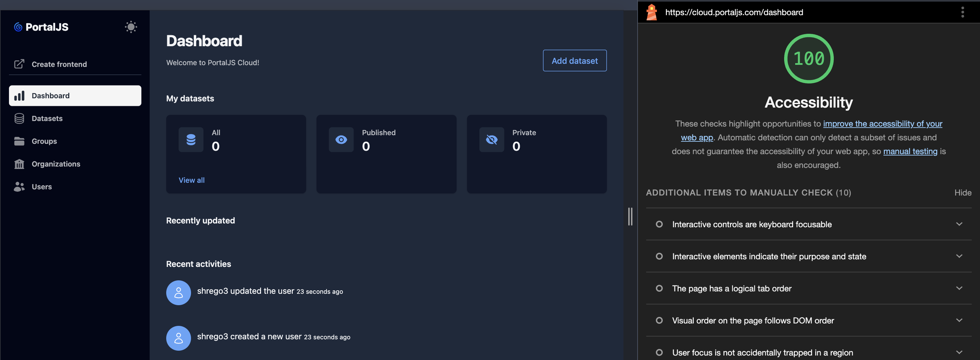Click circle marker beside 'logical tab order' audit
The width and height of the screenshot is (980, 360).
[x=659, y=288]
